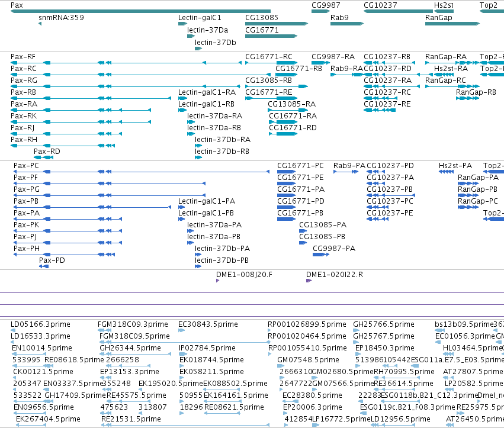The height and width of the screenshot is (428, 504).
Task: Select the Hs2st gene label
Action: coord(444,5)
